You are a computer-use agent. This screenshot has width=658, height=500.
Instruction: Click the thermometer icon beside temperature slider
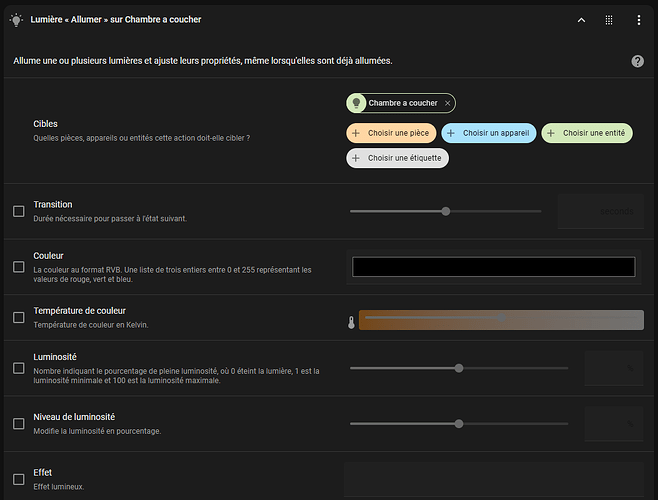pyautogui.click(x=351, y=322)
